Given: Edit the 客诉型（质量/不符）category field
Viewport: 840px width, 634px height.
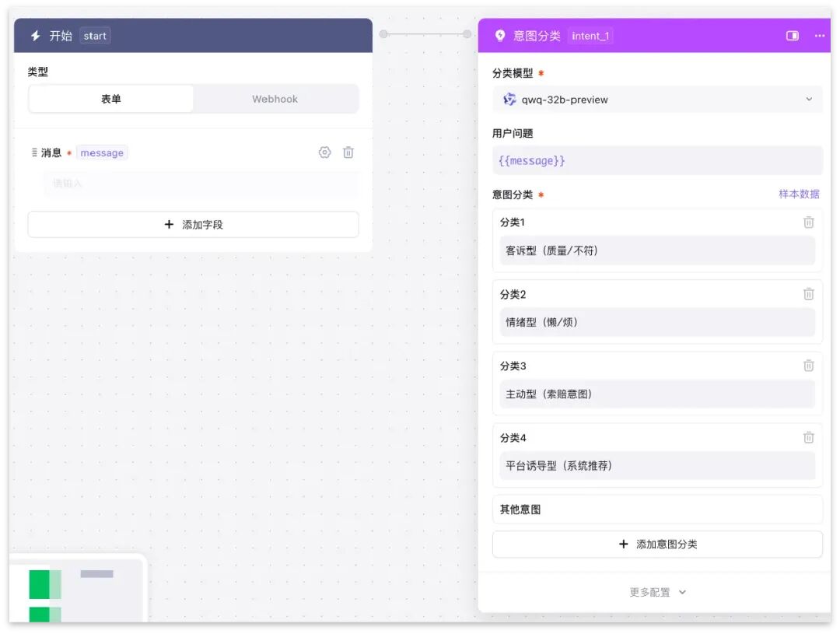Looking at the screenshot, I should (x=657, y=250).
